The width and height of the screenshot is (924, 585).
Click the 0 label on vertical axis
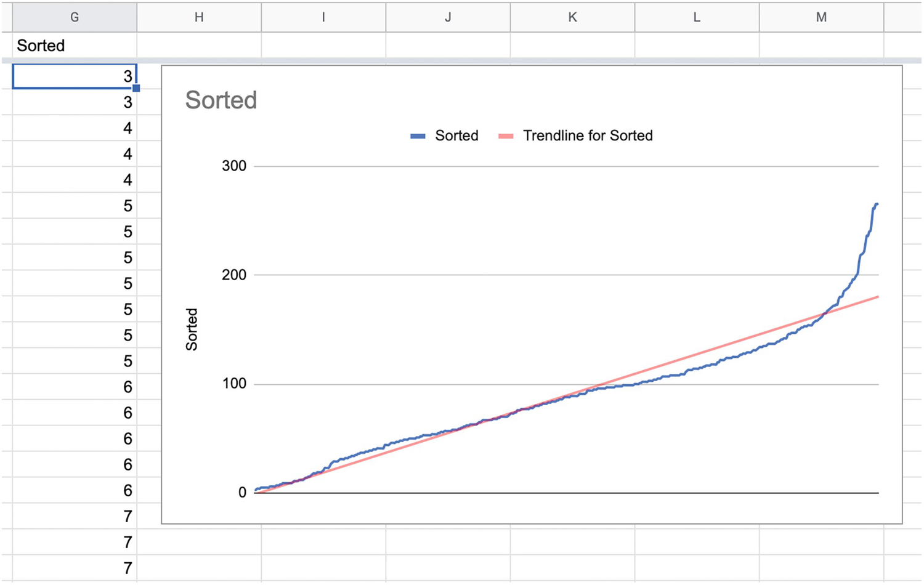pos(242,493)
